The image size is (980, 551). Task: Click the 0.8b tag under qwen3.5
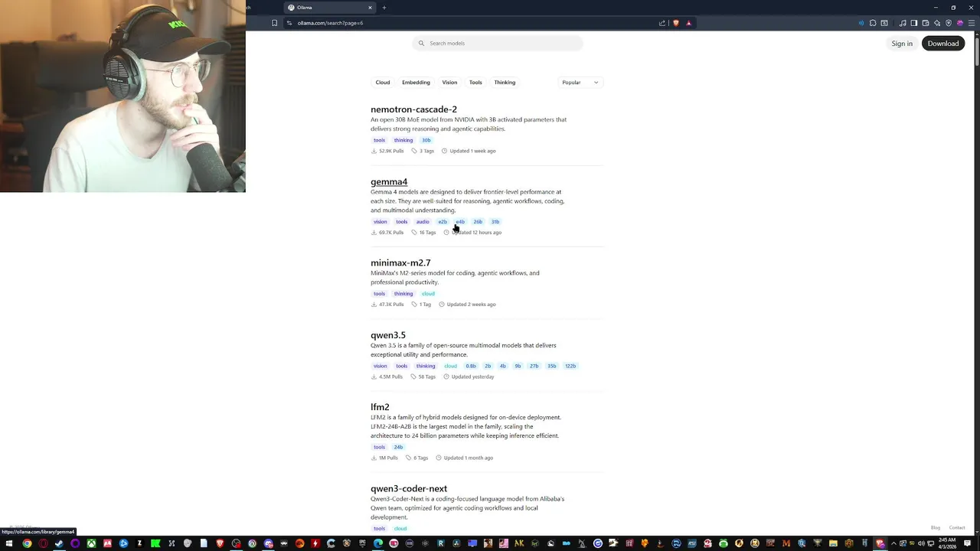coord(471,366)
